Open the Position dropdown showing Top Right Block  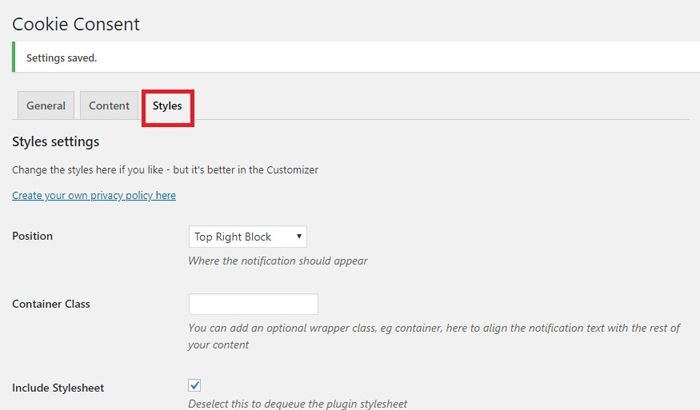tap(248, 237)
